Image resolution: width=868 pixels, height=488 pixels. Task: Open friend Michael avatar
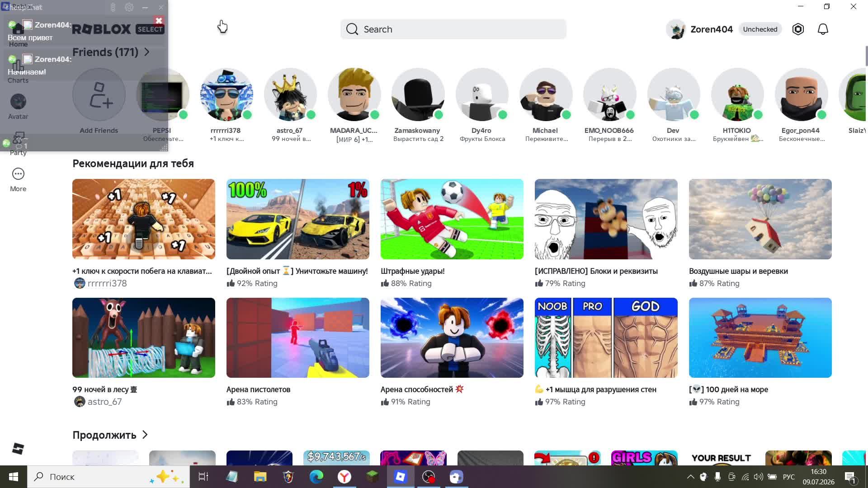coord(546,95)
